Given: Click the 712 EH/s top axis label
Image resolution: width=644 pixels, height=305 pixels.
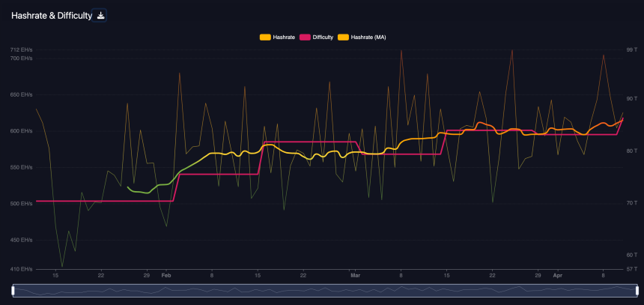Looking at the screenshot, I should [x=21, y=50].
